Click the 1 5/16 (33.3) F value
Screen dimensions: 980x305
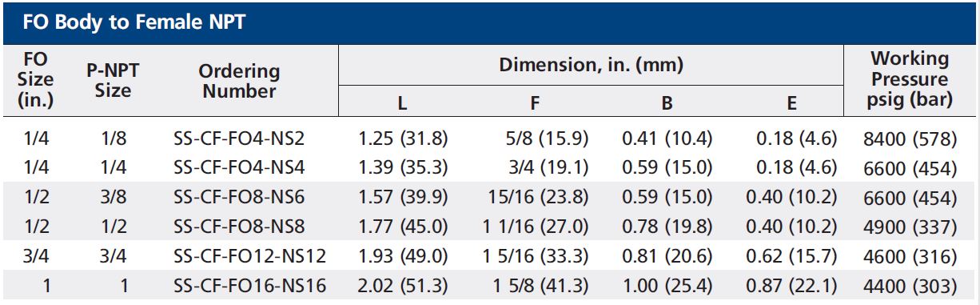536,257
